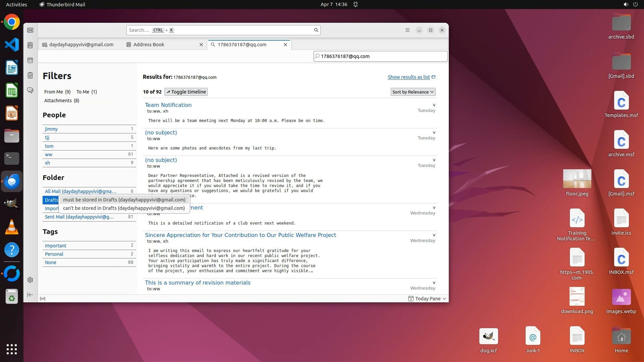The width and height of the screenshot is (644, 362).
Task: Open the Chat sidebar icon
Action: tap(30, 90)
